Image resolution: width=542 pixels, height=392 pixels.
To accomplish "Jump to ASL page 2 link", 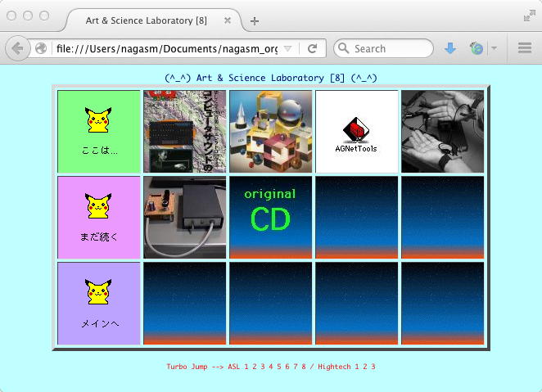I will pyautogui.click(x=255, y=367).
